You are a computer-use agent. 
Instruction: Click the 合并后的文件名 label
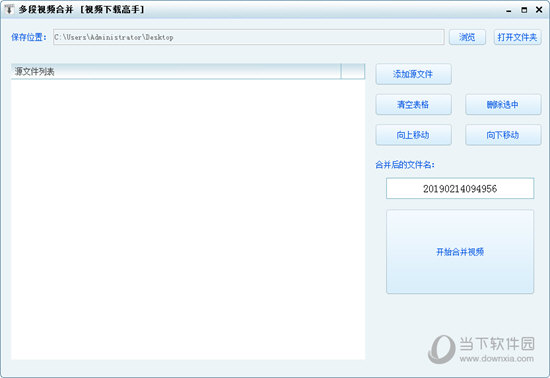click(x=405, y=164)
